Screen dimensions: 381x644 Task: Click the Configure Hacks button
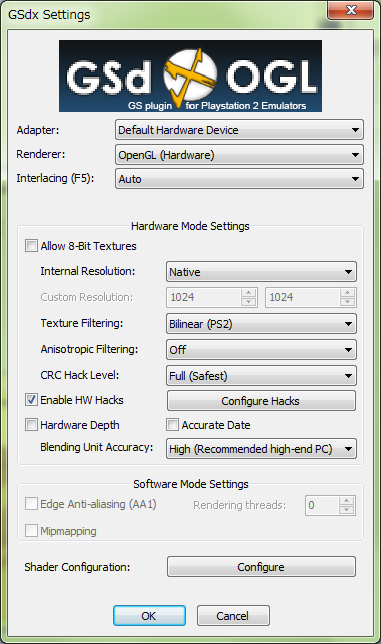coord(261,401)
